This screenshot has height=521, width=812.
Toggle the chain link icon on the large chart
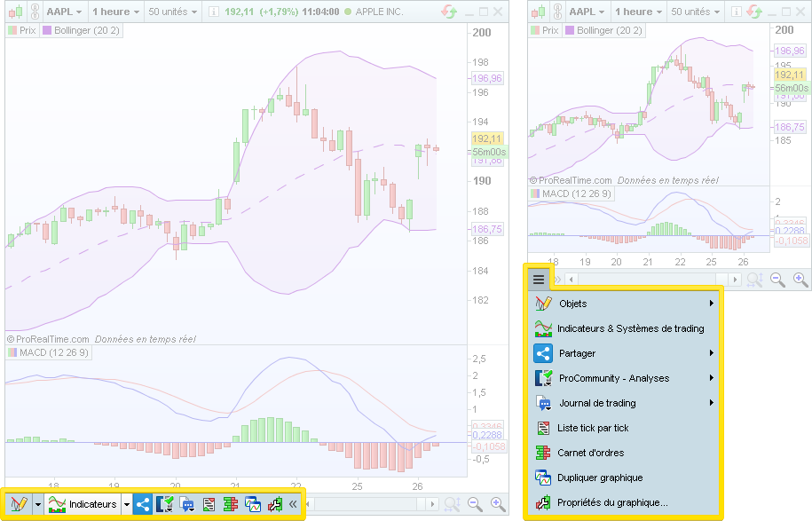[x=35, y=12]
